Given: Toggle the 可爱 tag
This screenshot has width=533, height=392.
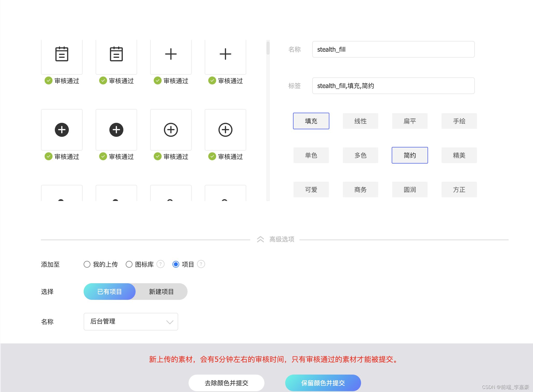Looking at the screenshot, I should coord(311,190).
